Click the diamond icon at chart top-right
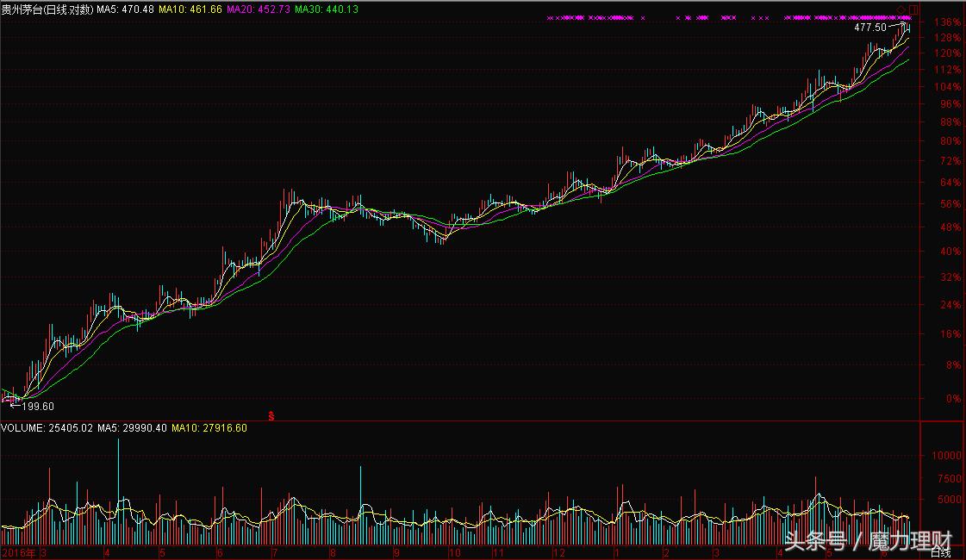966x560 pixels. click(901, 9)
